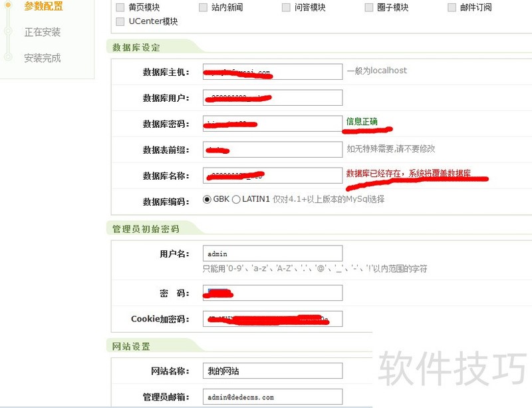This screenshot has width=532, height=408.
Task: Click the red 数据库已经存在 warning text
Action: [x=408, y=173]
